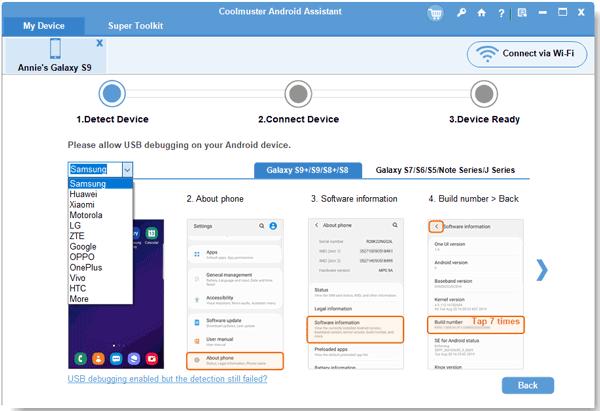Click the About phone settings thumbnail
This screenshot has height=411, width=600.
click(235, 294)
